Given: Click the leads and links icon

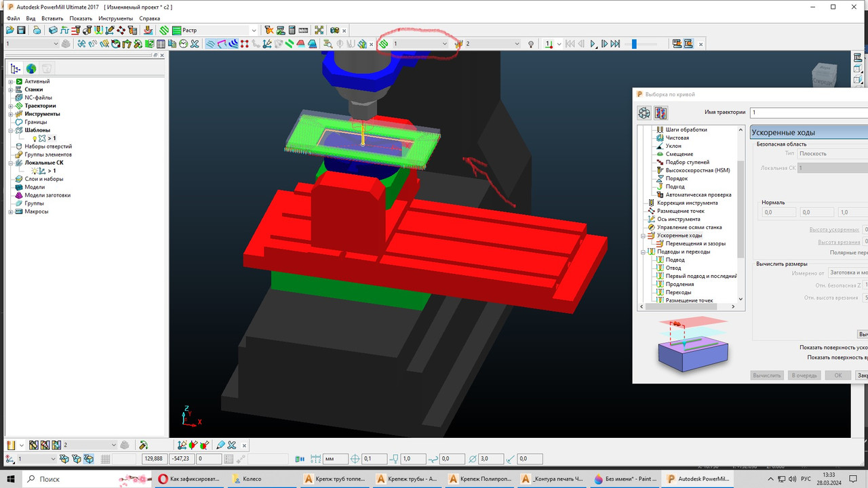Looking at the screenshot, I should (98, 30).
